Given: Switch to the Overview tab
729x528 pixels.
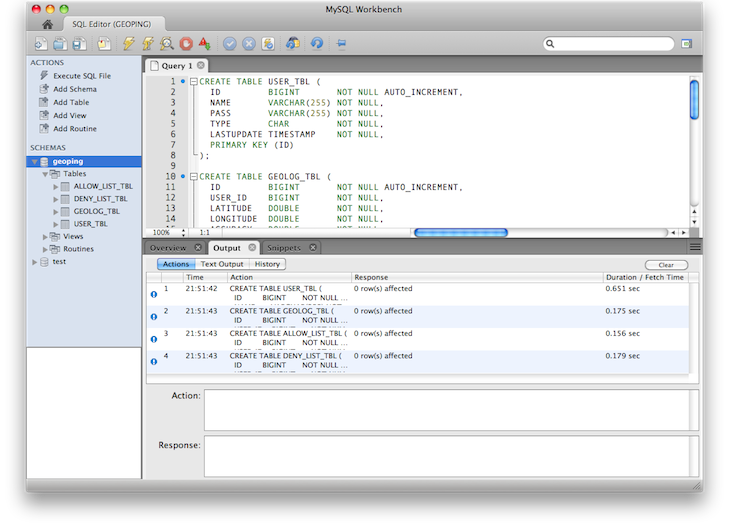Looking at the screenshot, I should click(168, 247).
